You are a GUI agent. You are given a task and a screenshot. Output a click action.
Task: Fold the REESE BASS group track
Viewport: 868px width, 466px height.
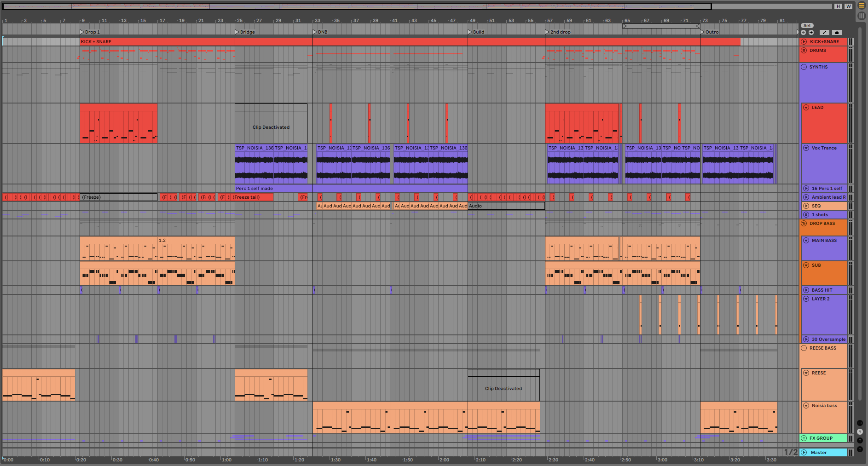(804, 348)
